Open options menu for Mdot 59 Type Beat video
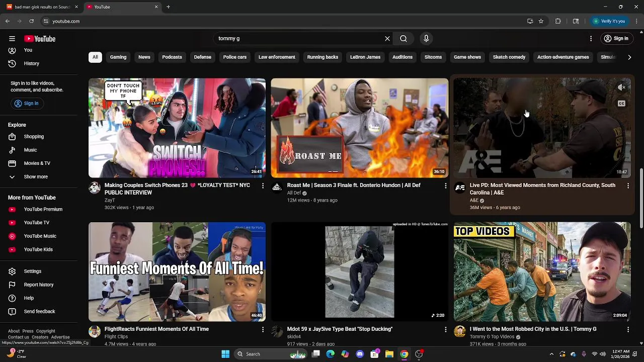 click(x=445, y=329)
